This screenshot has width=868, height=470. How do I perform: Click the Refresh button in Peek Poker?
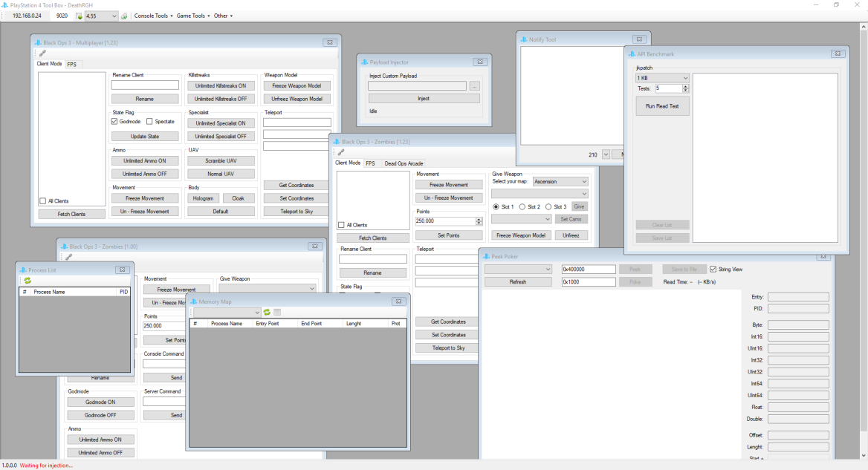(x=517, y=282)
